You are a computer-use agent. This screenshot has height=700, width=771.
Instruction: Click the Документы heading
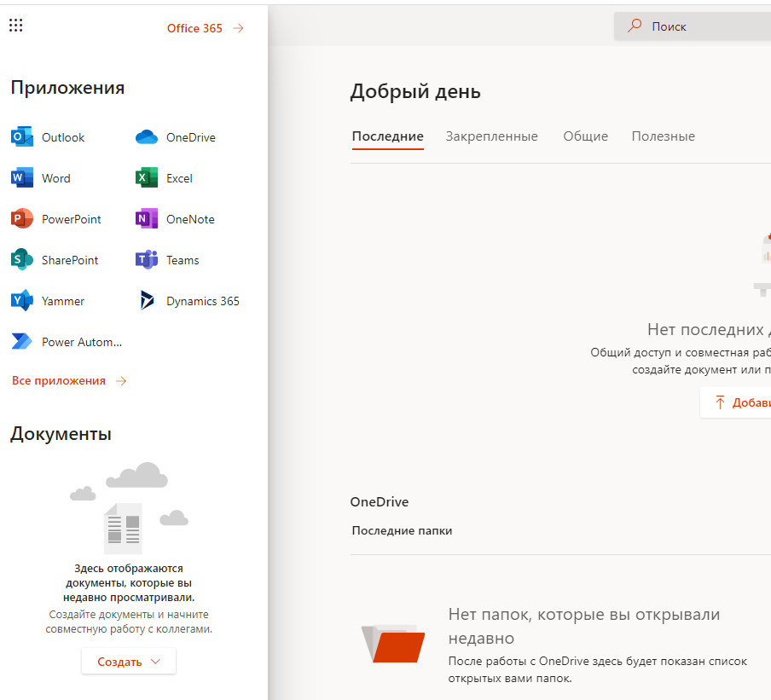click(61, 434)
